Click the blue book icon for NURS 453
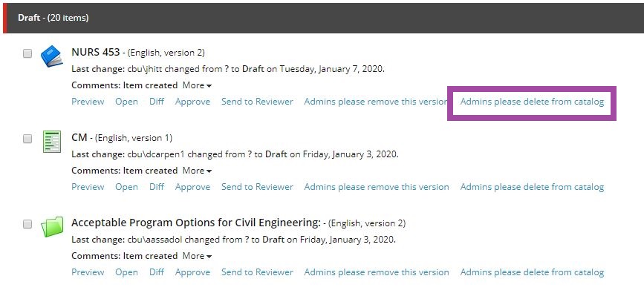 click(52, 56)
